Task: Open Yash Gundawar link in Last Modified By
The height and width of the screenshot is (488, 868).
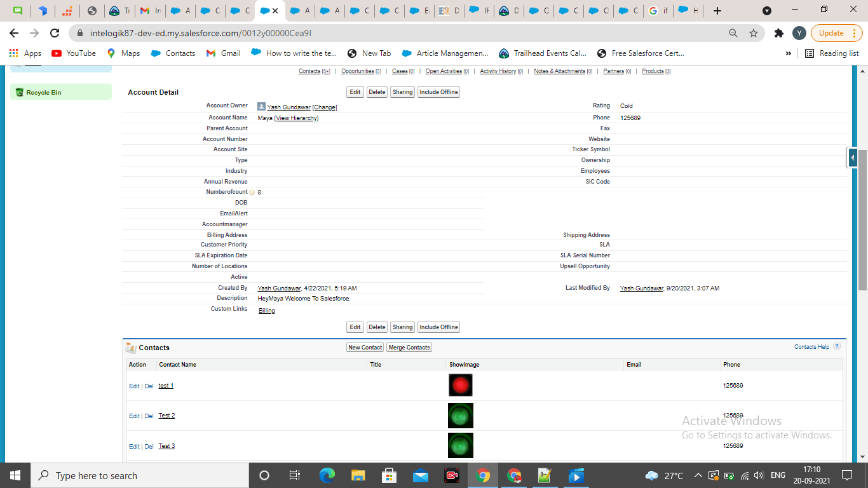Action: (x=642, y=288)
